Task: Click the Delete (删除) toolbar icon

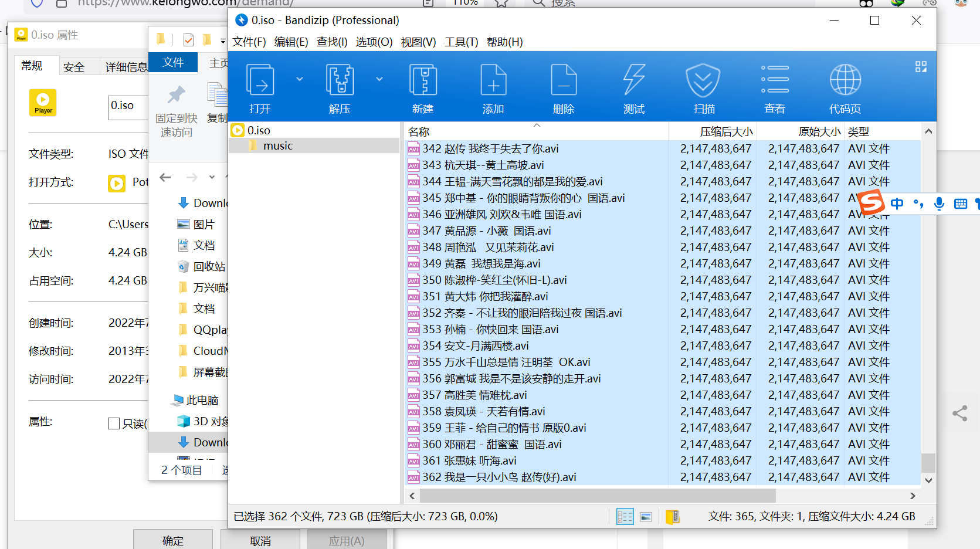Action: (564, 80)
